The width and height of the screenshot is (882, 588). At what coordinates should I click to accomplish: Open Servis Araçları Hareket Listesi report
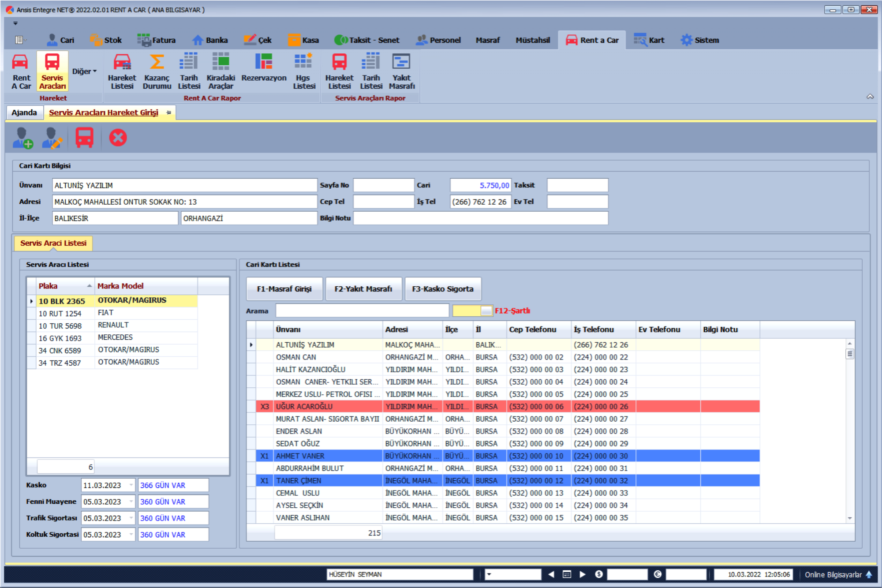coord(339,71)
